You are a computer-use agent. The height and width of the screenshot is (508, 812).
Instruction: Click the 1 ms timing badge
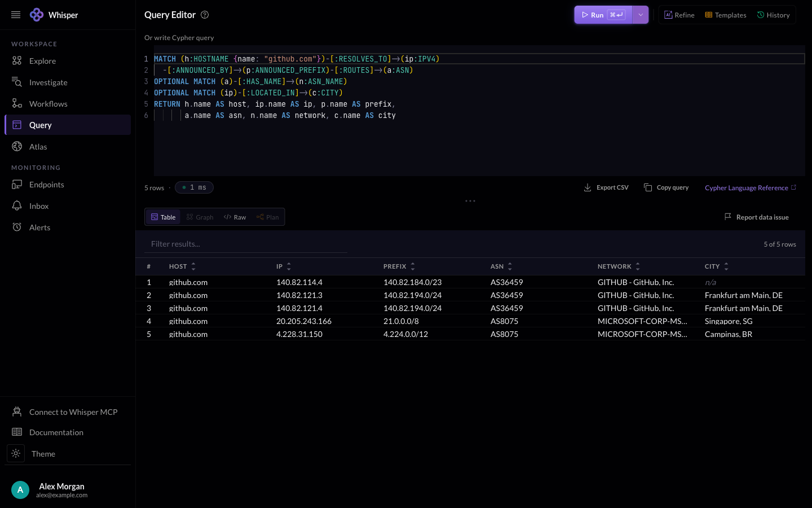(194, 187)
